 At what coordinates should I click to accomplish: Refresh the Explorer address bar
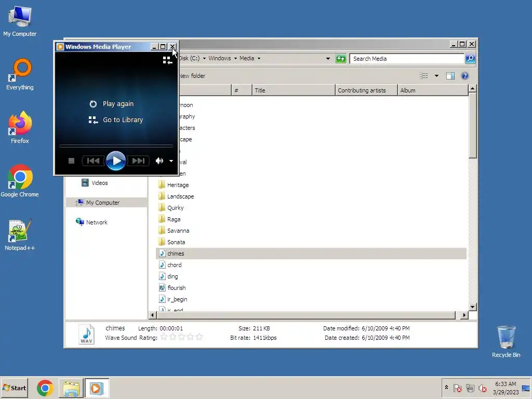[x=341, y=59]
